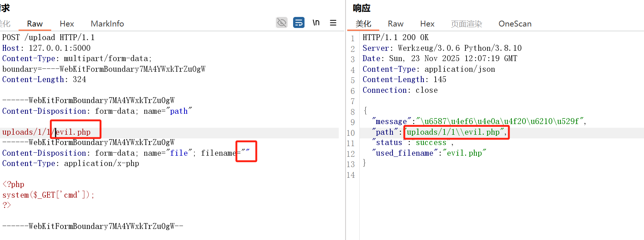Click the POST /upload HTTP/1.1 request line
Screen dimensions: 644x240
[49, 38]
